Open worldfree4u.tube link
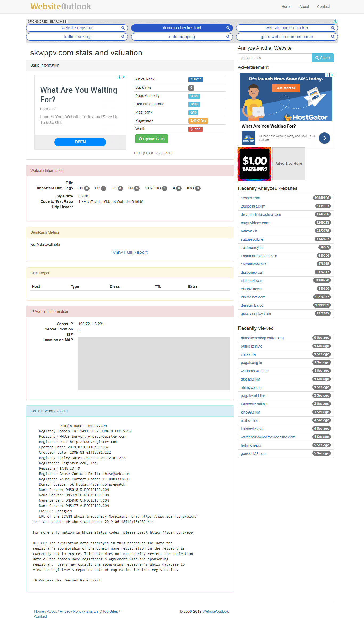This screenshot has width=364, height=622. click(x=255, y=371)
